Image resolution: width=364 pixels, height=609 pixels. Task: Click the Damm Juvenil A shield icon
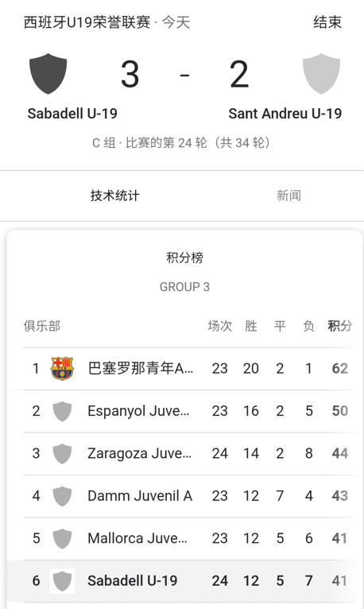point(62,495)
